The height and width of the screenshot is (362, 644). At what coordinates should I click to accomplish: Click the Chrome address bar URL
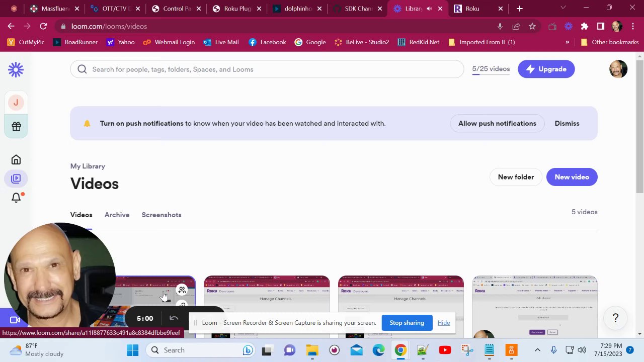[x=109, y=26]
